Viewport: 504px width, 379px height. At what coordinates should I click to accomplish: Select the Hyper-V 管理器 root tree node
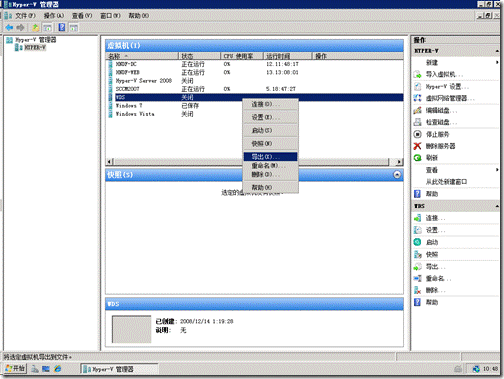36,40
